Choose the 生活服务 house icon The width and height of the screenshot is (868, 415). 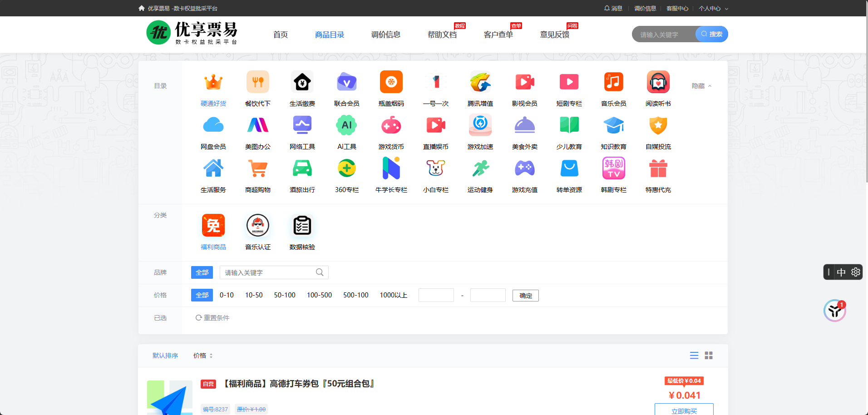[x=213, y=168]
